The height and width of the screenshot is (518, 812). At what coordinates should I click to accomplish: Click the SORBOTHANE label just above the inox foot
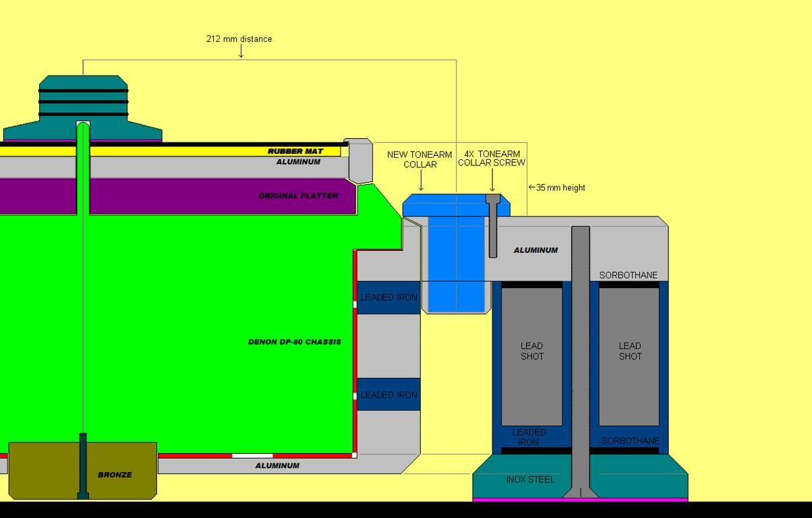coord(630,440)
